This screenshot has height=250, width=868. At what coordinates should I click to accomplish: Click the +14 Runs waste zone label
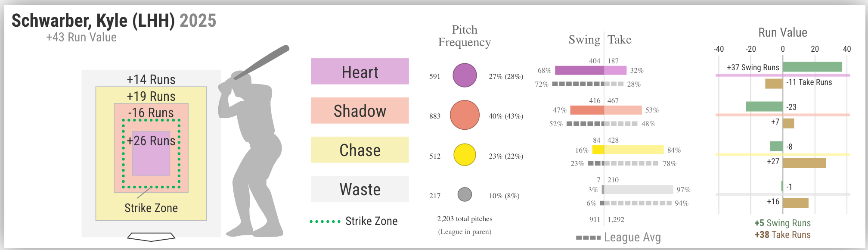click(x=151, y=80)
